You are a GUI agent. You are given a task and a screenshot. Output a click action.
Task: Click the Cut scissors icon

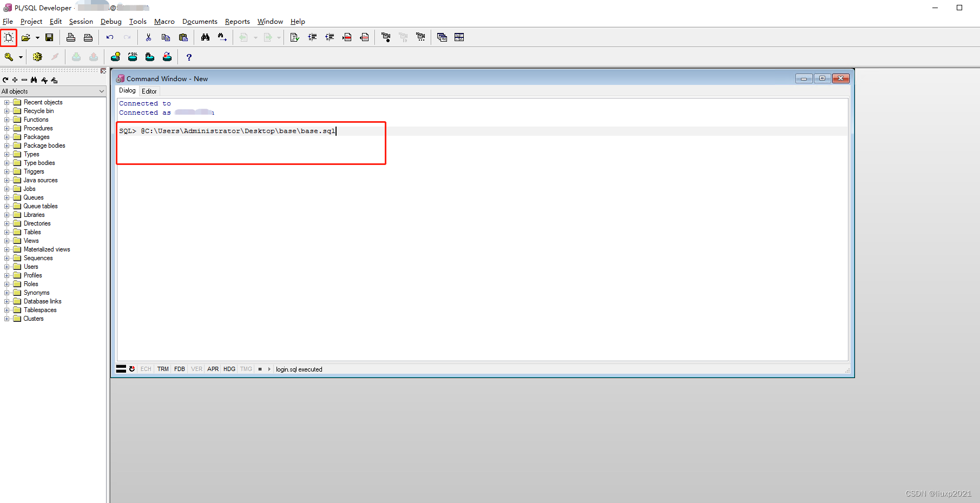148,37
